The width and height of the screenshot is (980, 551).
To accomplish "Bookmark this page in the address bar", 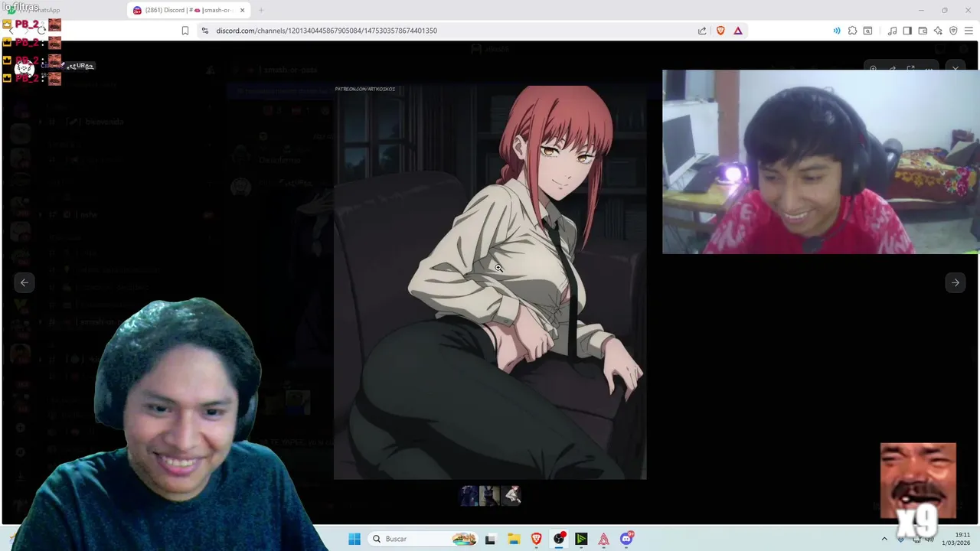I will tap(185, 31).
